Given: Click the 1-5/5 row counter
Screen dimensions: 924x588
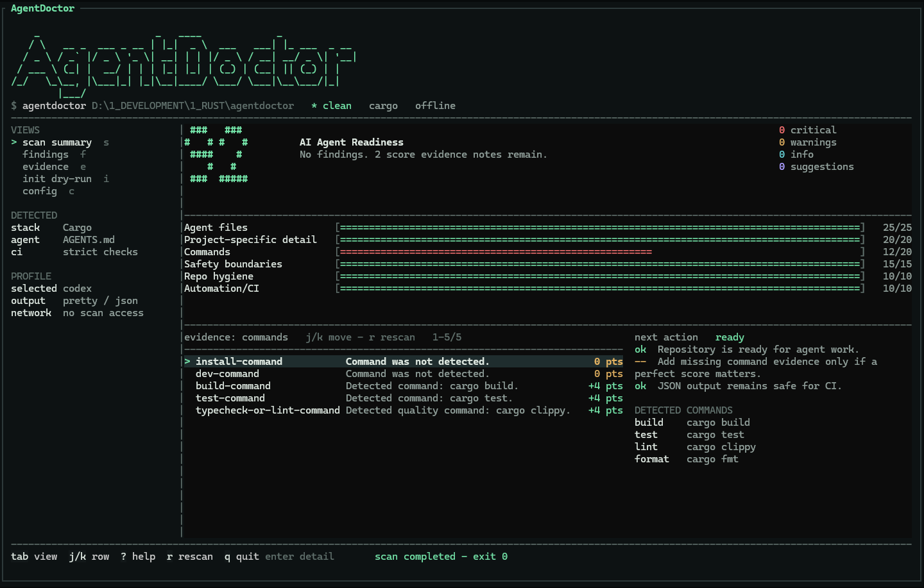Looking at the screenshot, I should pos(447,337).
